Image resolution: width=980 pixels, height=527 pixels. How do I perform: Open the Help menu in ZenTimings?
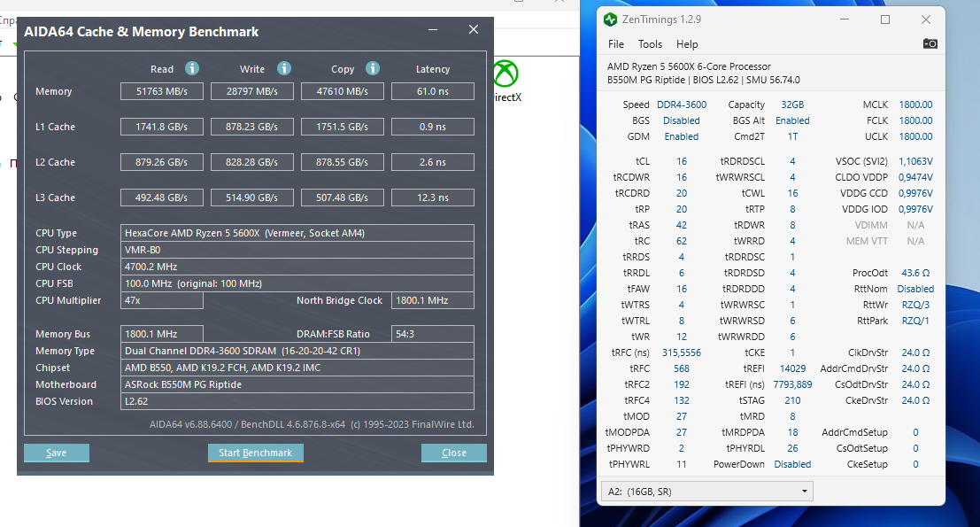tap(687, 44)
